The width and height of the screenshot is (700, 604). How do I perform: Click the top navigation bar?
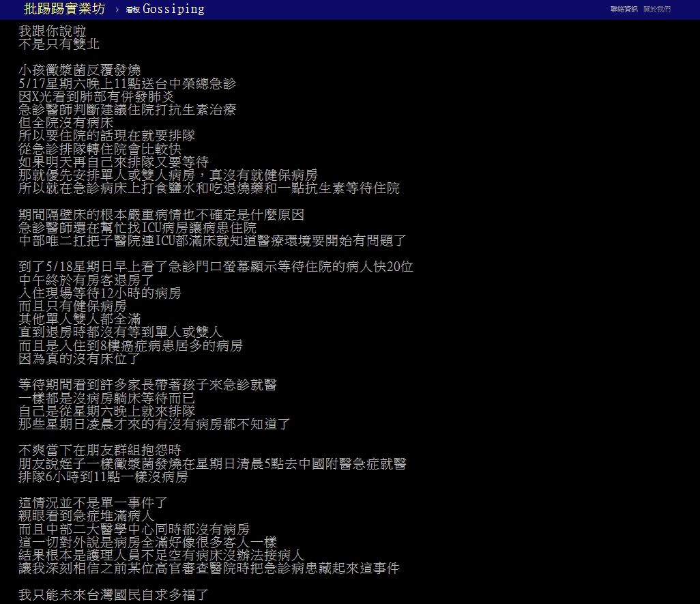pos(409,9)
